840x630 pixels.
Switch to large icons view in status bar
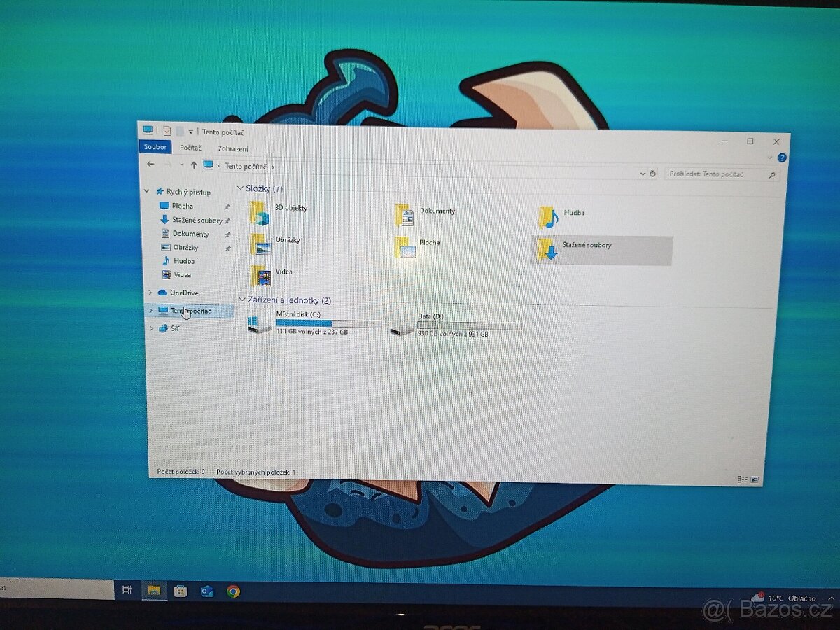pyautogui.click(x=755, y=479)
